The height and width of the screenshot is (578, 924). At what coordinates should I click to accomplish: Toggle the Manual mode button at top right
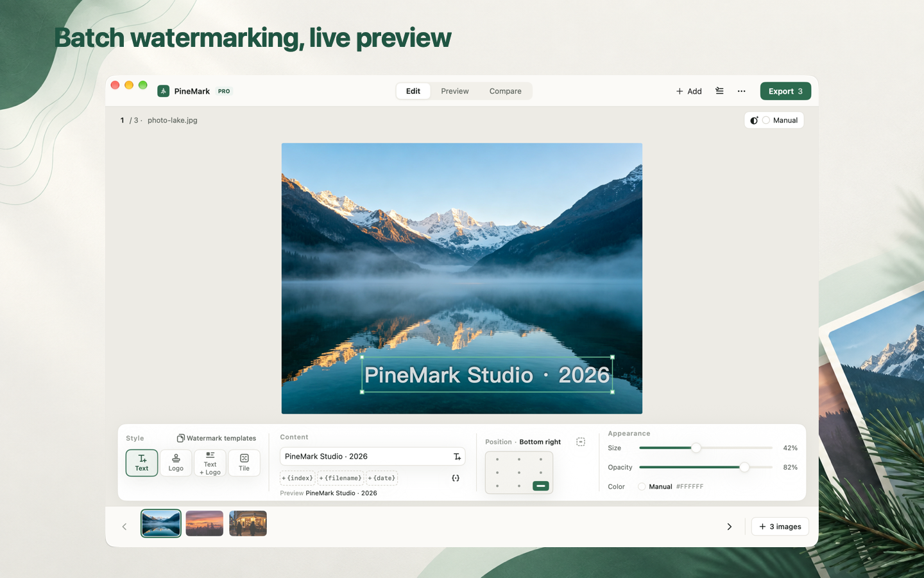[774, 120]
